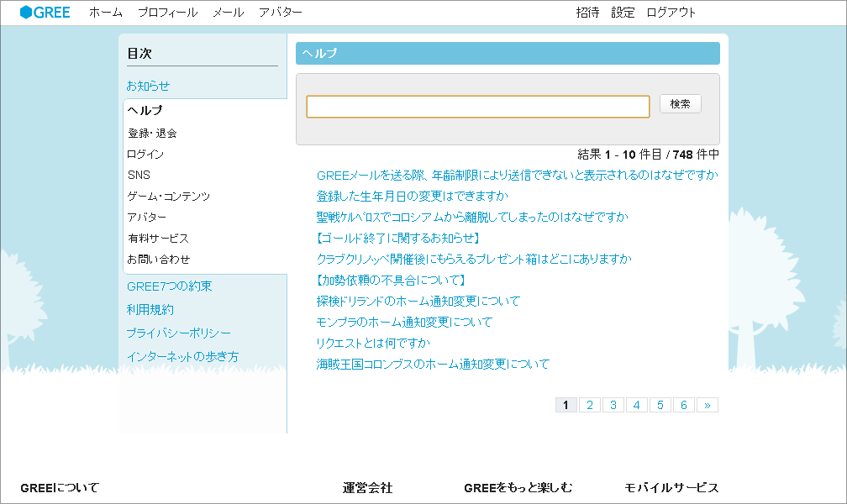The height and width of the screenshot is (504, 847).
Task: Click the » next pages button
Action: (x=708, y=405)
